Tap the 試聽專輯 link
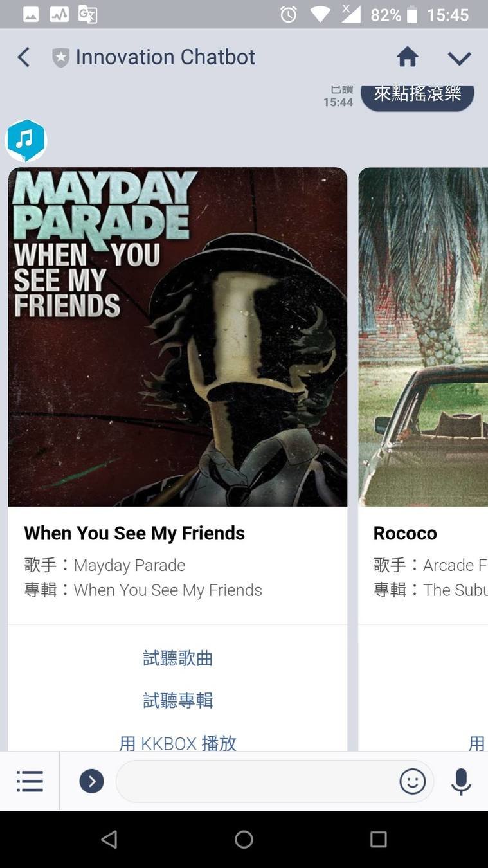The height and width of the screenshot is (868, 488). [177, 700]
